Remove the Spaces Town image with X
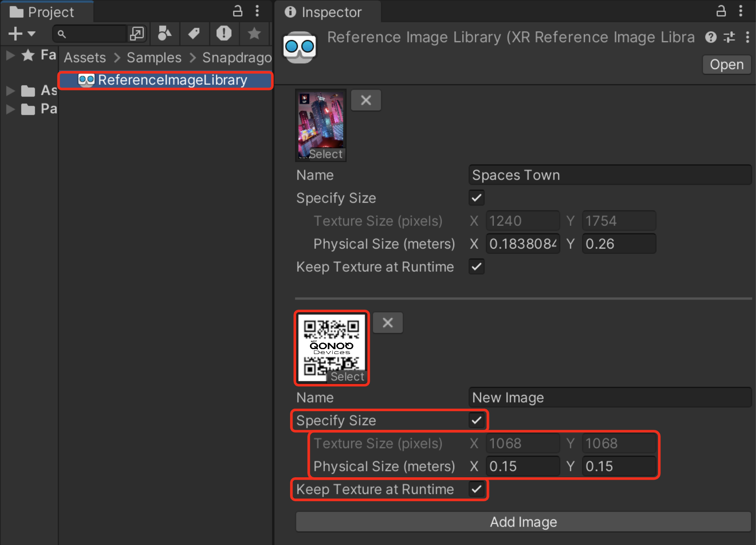Viewport: 756px width, 545px height. click(x=366, y=100)
